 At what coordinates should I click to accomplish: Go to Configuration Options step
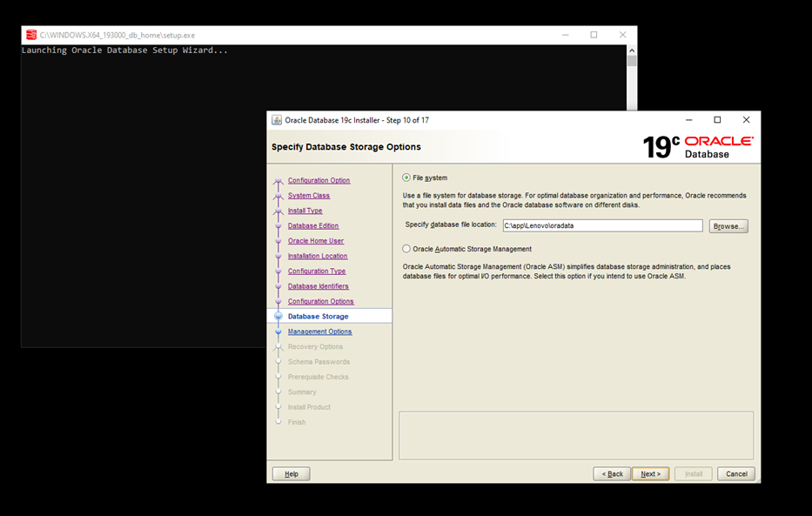click(x=320, y=301)
